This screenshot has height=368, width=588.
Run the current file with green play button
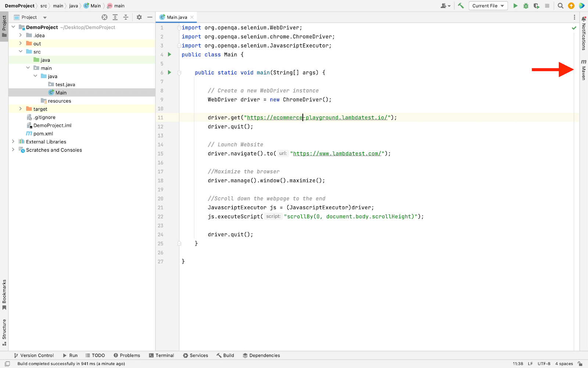click(x=515, y=6)
